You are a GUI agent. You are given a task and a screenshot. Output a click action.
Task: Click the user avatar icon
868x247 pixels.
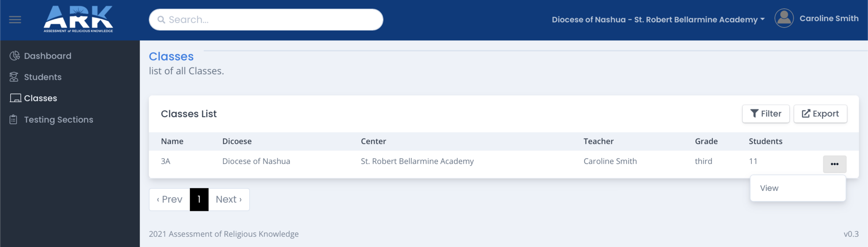click(x=784, y=19)
